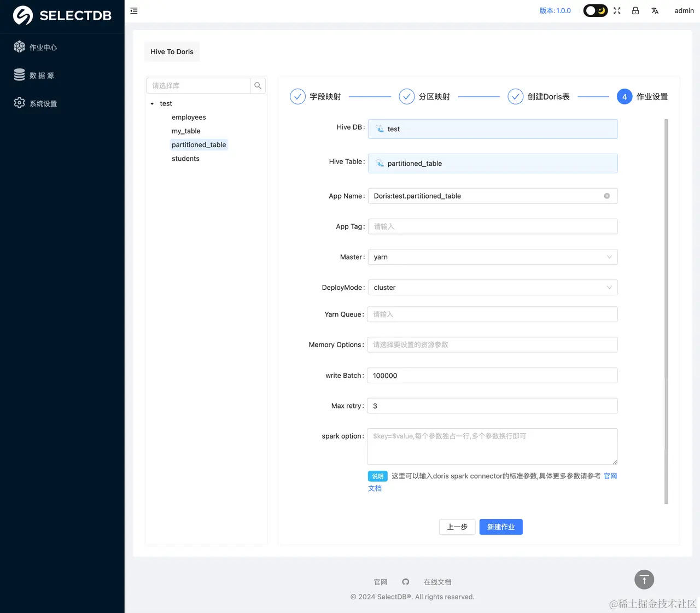Click the write Batch field
The image size is (700, 613).
pyautogui.click(x=492, y=376)
